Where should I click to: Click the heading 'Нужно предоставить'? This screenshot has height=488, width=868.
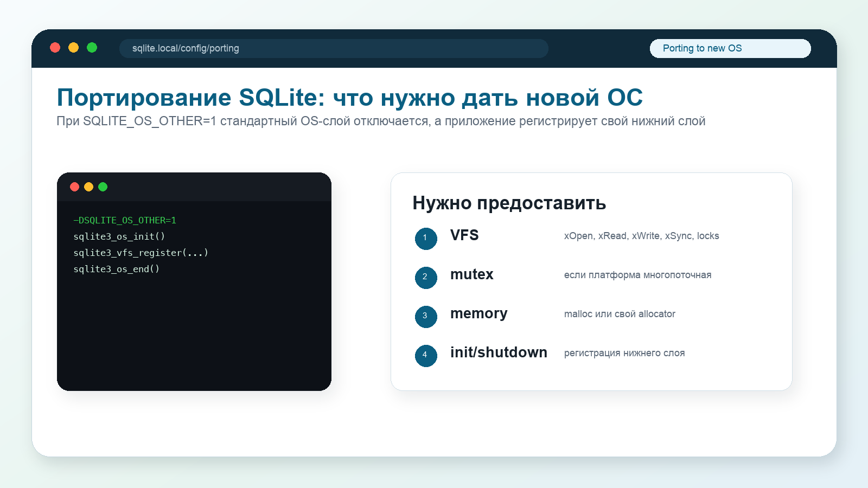click(x=509, y=203)
